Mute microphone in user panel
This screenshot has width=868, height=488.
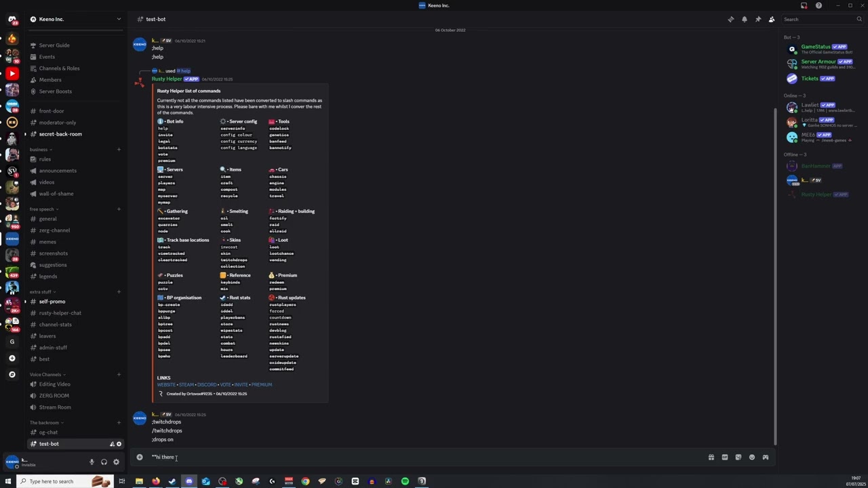pos(92,462)
